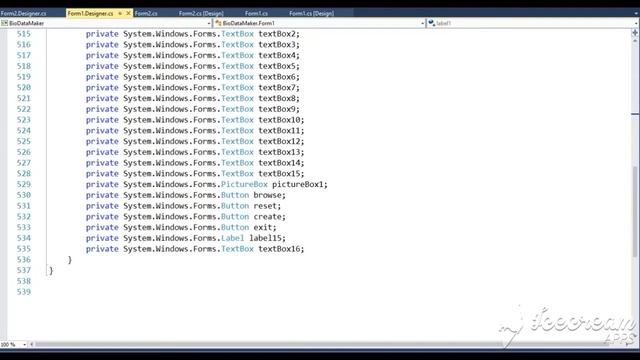Switch to the Form2.Designer.cs tab
640x360 pixels.
click(x=23, y=13)
